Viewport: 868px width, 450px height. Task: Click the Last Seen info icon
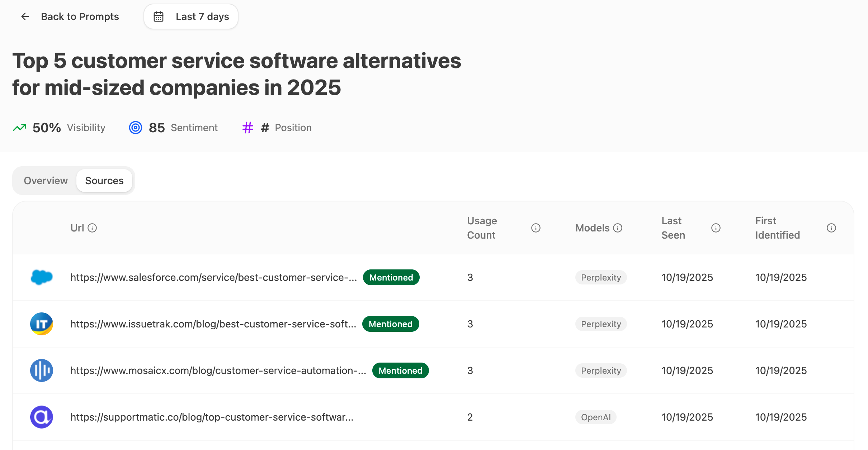click(x=716, y=228)
